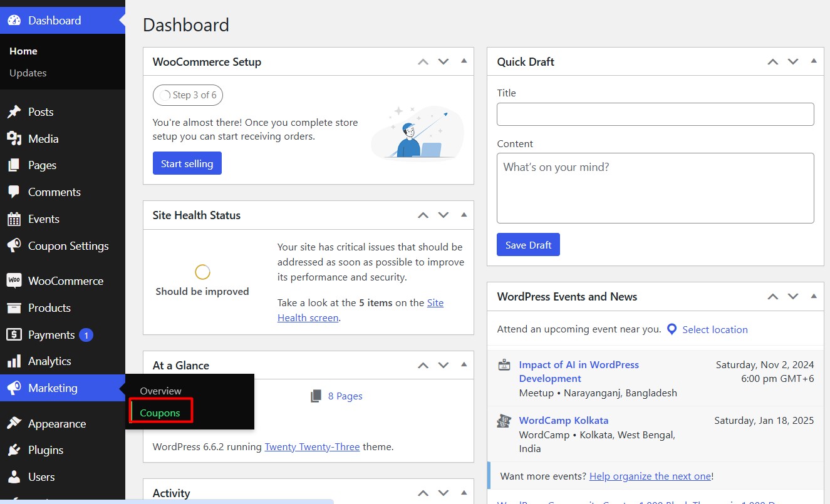Click the WooCommerce logo icon
The width and height of the screenshot is (830, 504).
14,280
